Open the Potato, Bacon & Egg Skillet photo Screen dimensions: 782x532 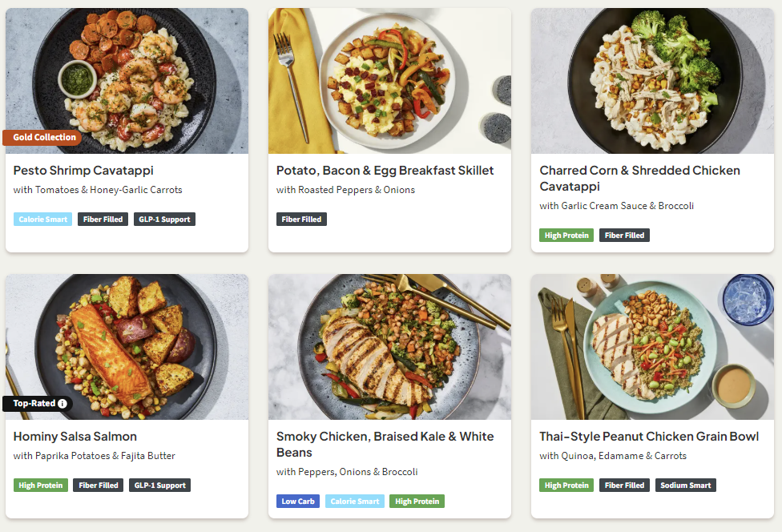tap(389, 80)
